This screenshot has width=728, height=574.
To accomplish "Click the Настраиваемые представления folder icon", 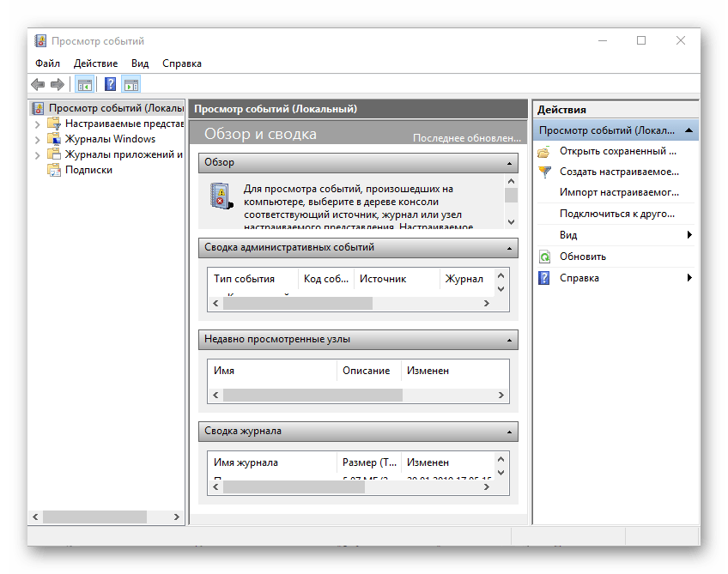I will (54, 124).
